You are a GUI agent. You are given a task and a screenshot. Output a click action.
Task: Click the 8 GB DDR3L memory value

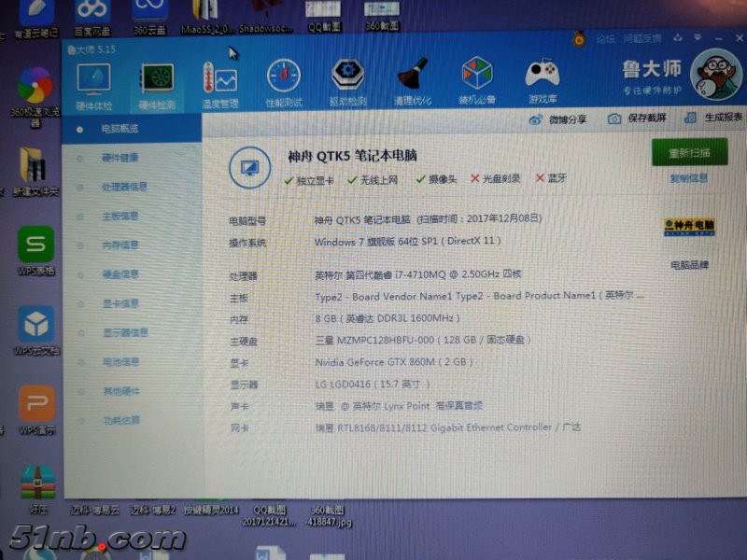click(387, 318)
